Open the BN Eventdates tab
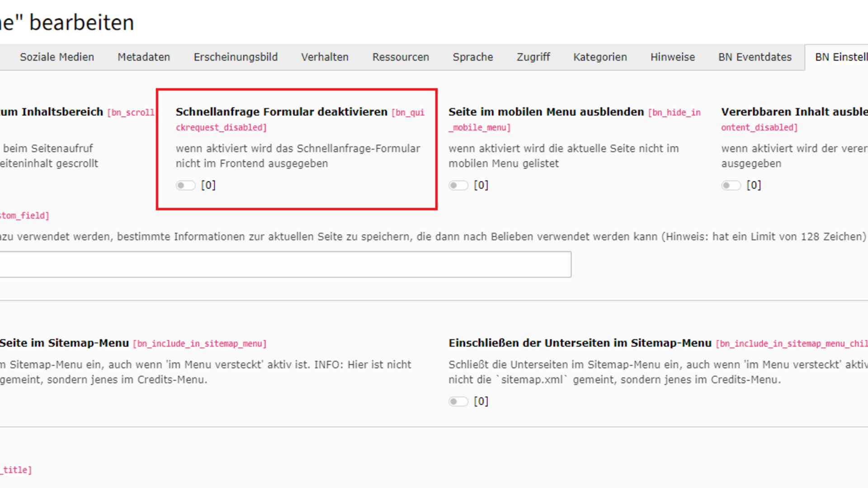 (x=755, y=57)
